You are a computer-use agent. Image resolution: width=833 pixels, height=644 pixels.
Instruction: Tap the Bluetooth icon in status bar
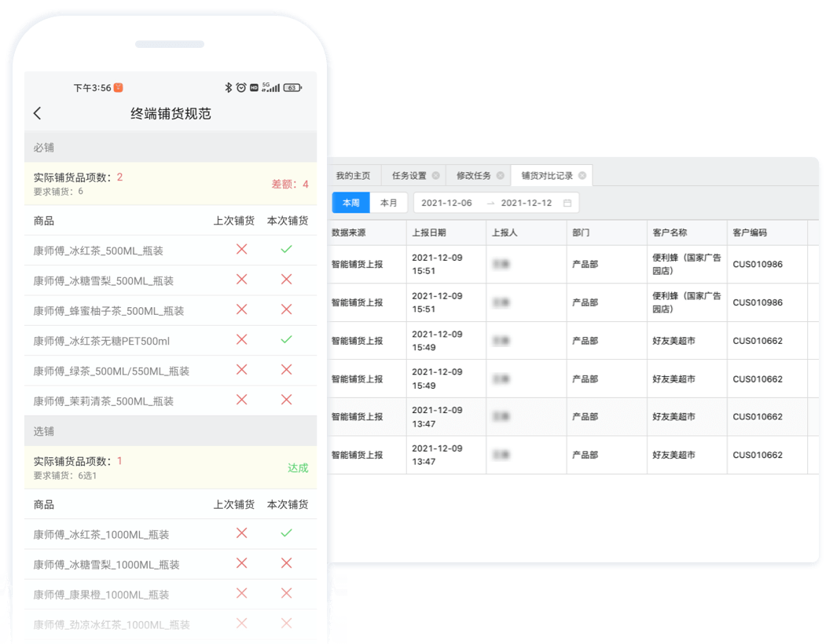coord(229,88)
